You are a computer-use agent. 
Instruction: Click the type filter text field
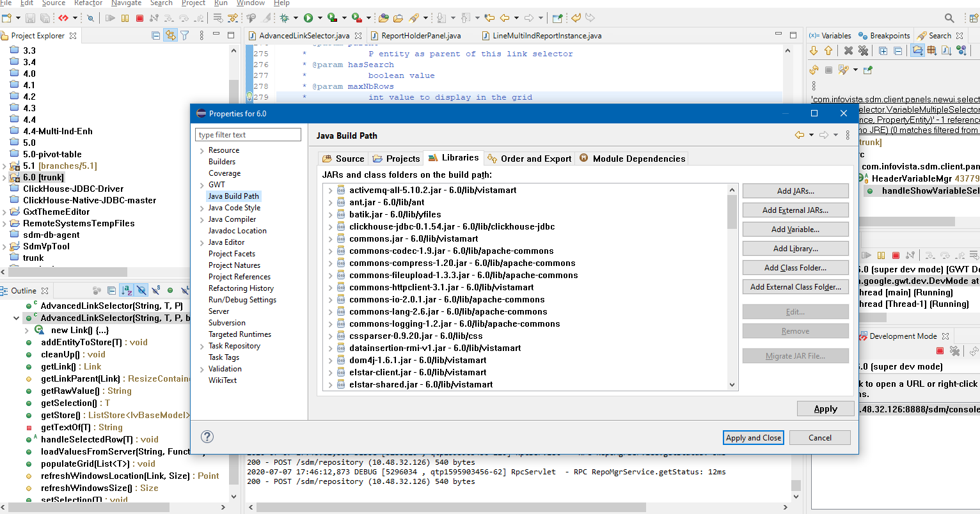tap(248, 135)
